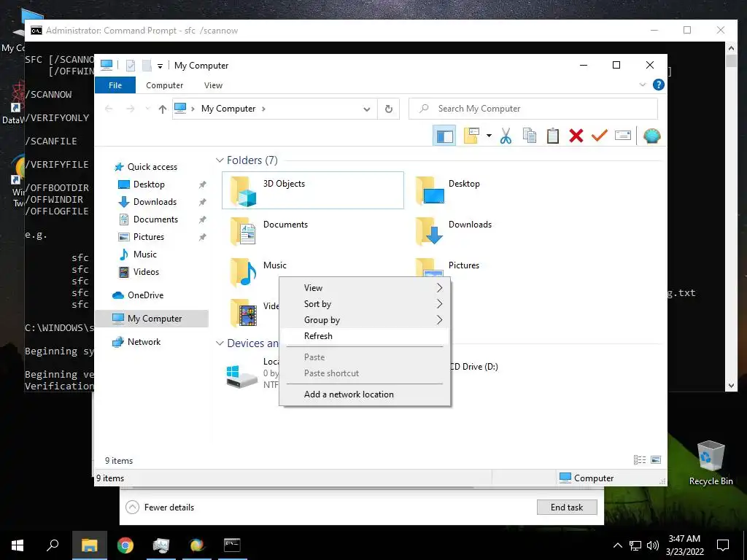This screenshot has width=747, height=560.
Task: Open Customize Quick Access Toolbar dropdown
Action: pyautogui.click(x=160, y=66)
